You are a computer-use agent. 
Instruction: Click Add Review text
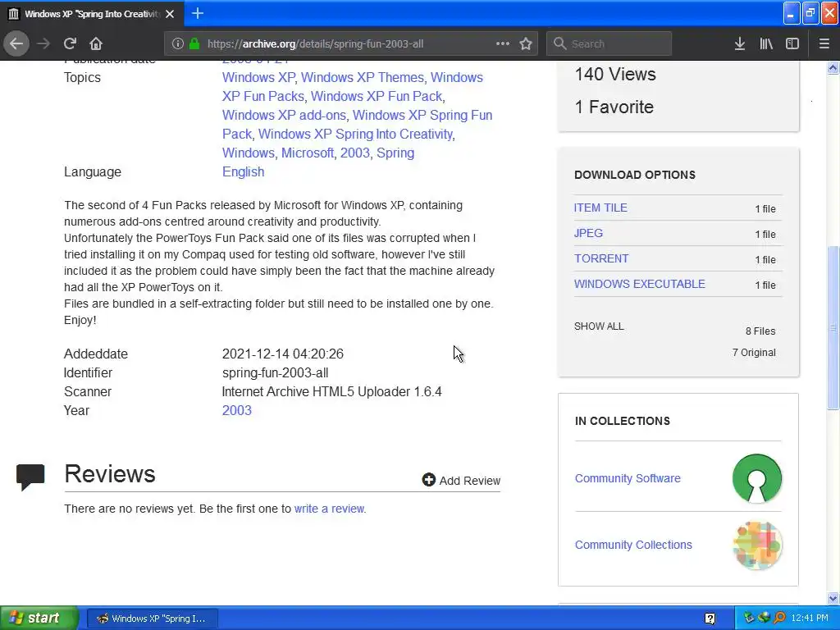point(470,481)
